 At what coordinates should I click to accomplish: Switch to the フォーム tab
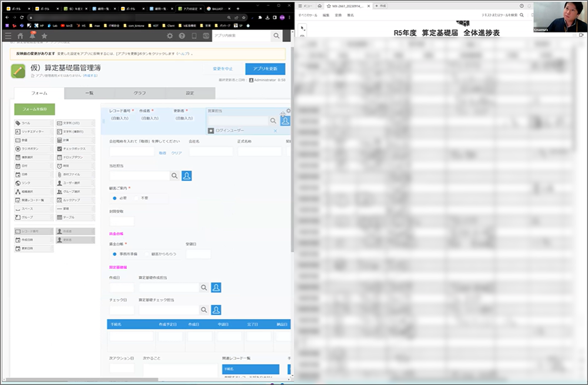(x=39, y=93)
